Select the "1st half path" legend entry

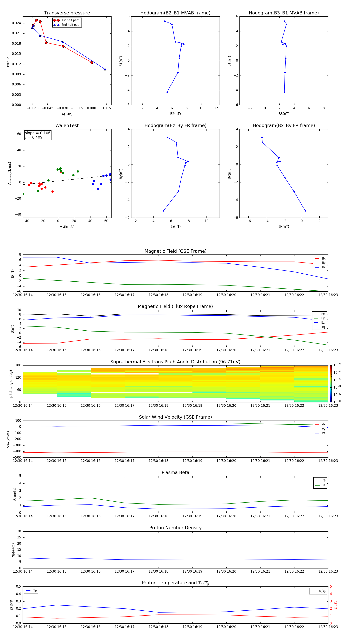point(67,20)
